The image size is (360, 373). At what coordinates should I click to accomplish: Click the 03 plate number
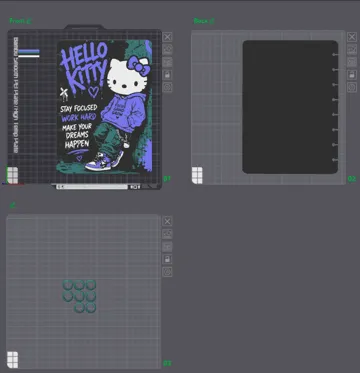point(167,363)
